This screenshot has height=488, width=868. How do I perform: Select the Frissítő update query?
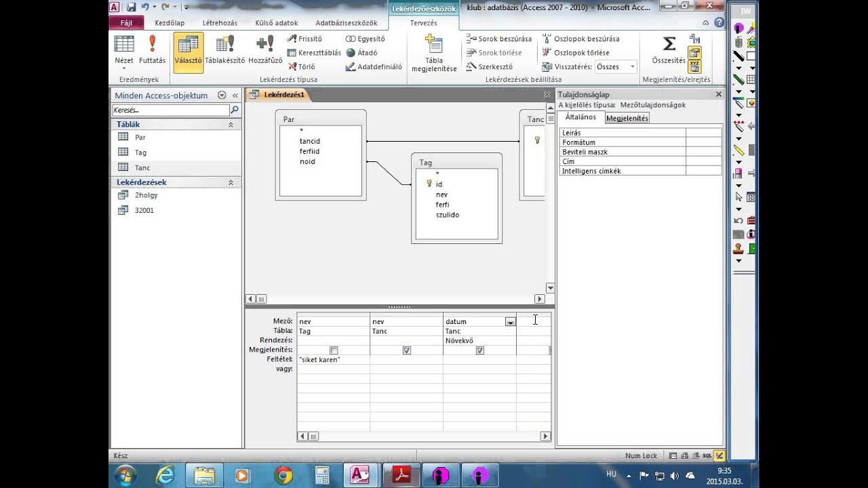click(304, 39)
